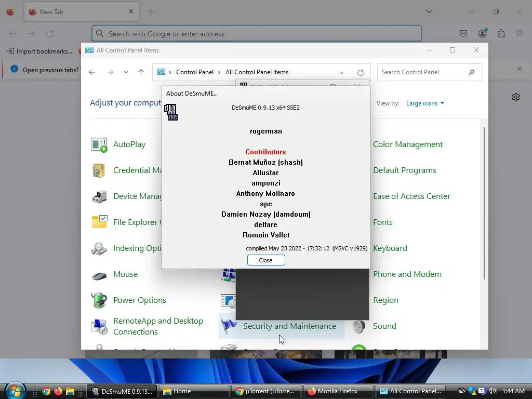Open Ease of Access Center link
The image size is (532, 399).
click(411, 196)
